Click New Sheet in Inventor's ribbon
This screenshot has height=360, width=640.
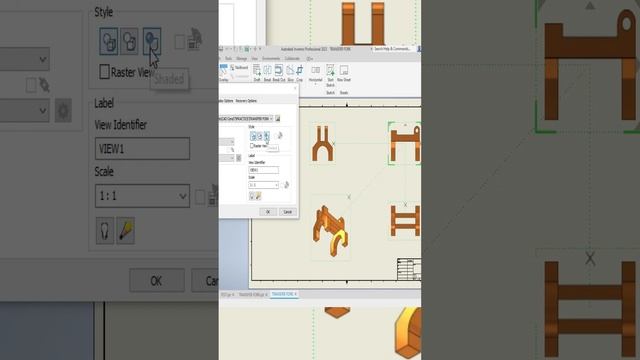(344, 73)
